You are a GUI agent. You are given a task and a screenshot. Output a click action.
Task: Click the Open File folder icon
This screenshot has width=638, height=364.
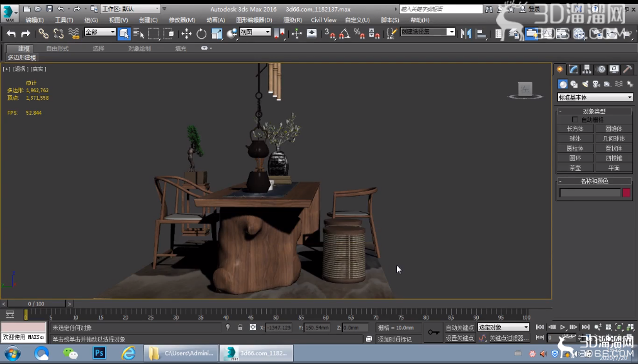point(38,8)
